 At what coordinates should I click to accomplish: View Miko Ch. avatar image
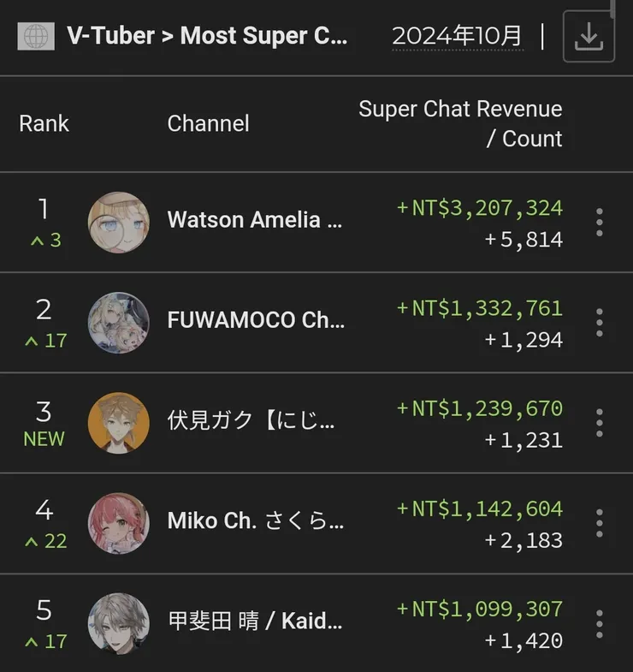click(119, 523)
